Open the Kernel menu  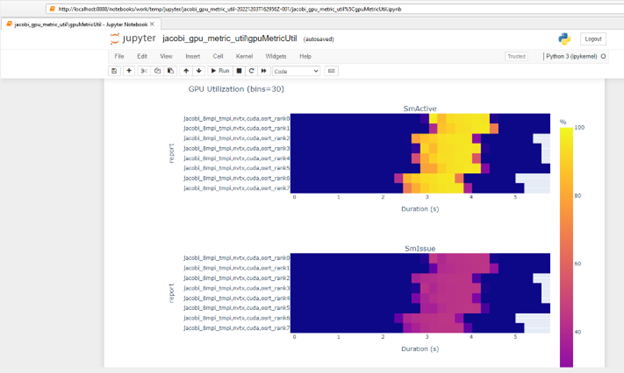point(244,56)
